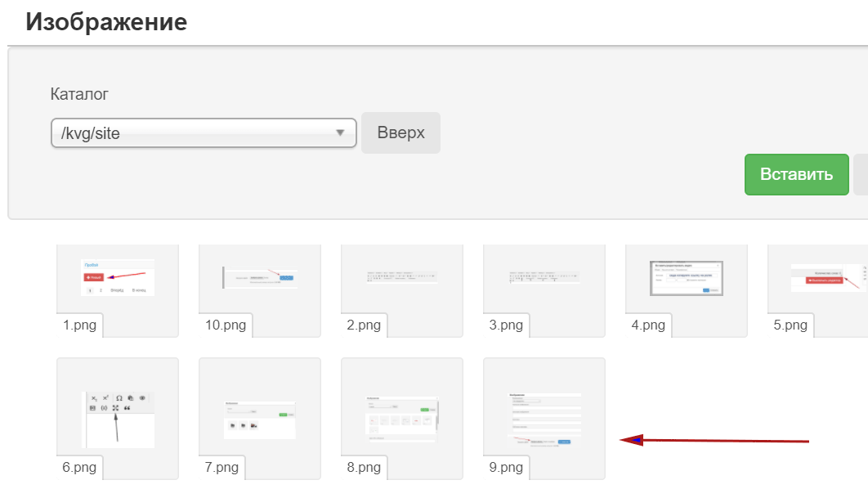The height and width of the screenshot is (498, 868).
Task: Click the gray button beside Вставить
Action: 861,174
